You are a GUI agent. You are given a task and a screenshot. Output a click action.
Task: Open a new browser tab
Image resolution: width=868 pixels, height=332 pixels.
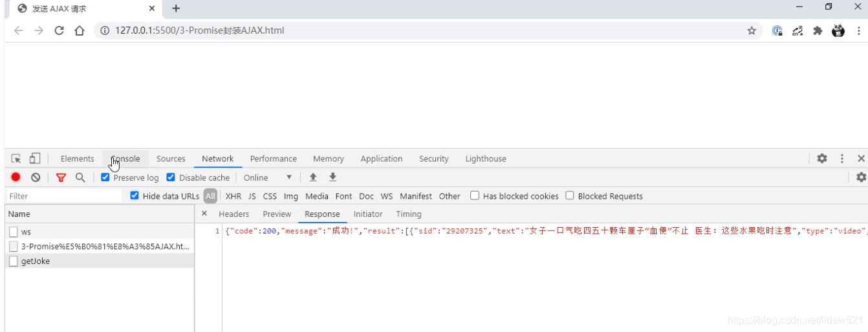coord(176,8)
